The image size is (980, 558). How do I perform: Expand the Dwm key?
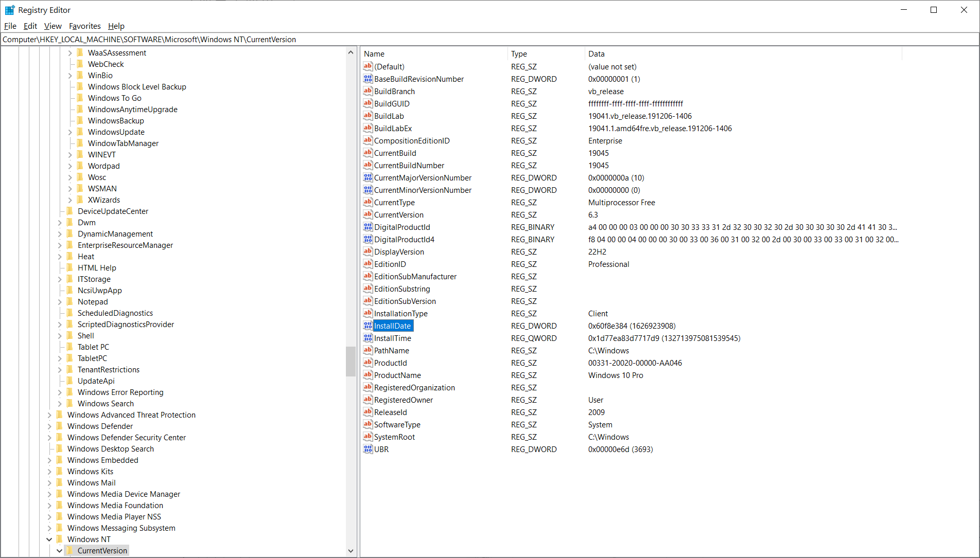pyautogui.click(x=60, y=222)
